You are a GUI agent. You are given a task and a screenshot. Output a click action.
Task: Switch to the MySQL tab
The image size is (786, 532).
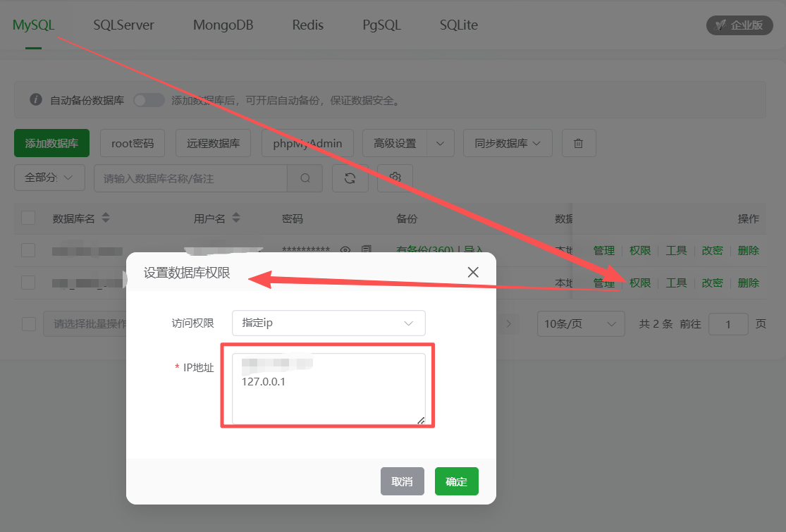tap(34, 25)
